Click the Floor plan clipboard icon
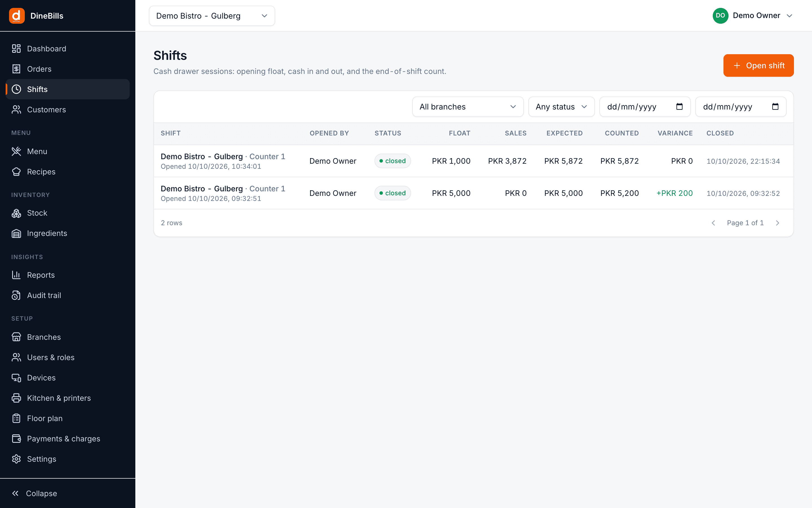Image resolution: width=812 pixels, height=508 pixels. pyautogui.click(x=16, y=418)
